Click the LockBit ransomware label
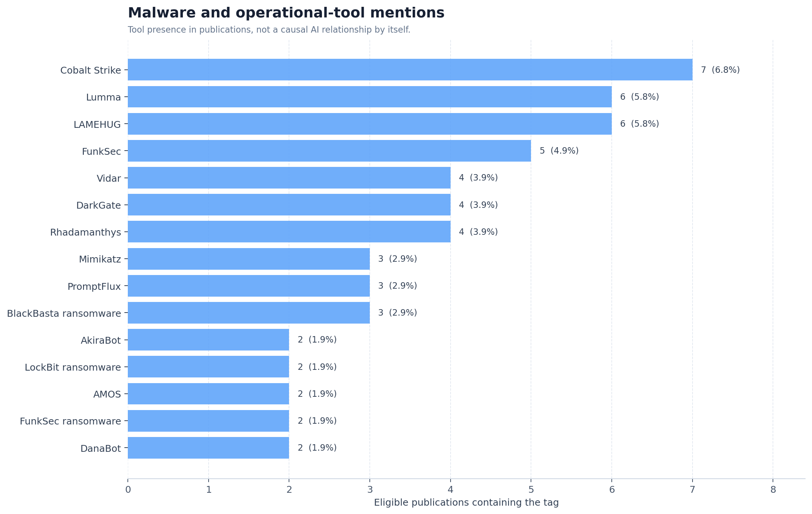This screenshot has height=514, width=812. pos(73,368)
